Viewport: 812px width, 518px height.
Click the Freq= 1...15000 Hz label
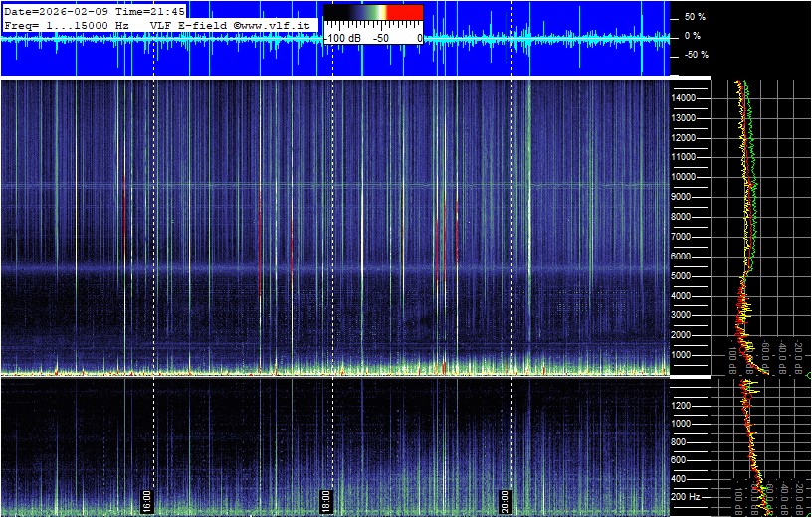pos(67,24)
